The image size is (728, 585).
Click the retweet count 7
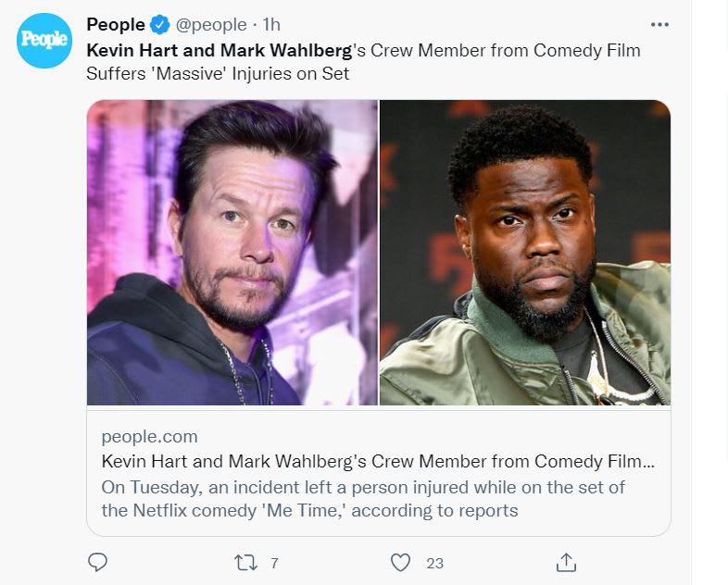274,563
